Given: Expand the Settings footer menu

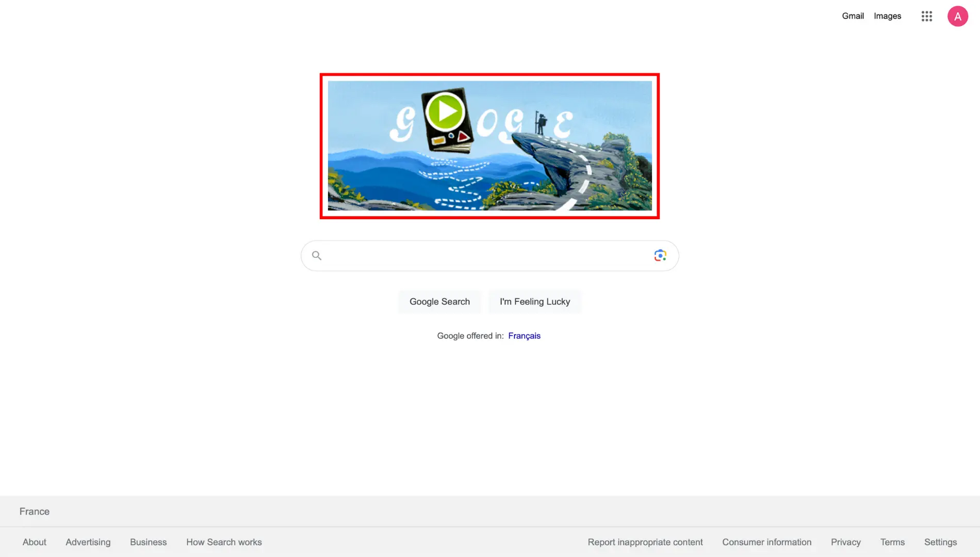Looking at the screenshot, I should pyautogui.click(x=940, y=542).
